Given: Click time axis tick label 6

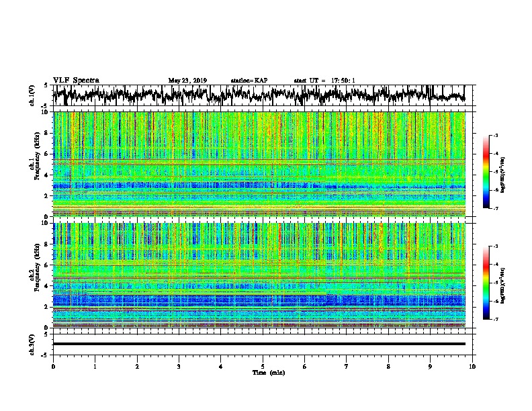Looking at the screenshot, I should 305,367.
